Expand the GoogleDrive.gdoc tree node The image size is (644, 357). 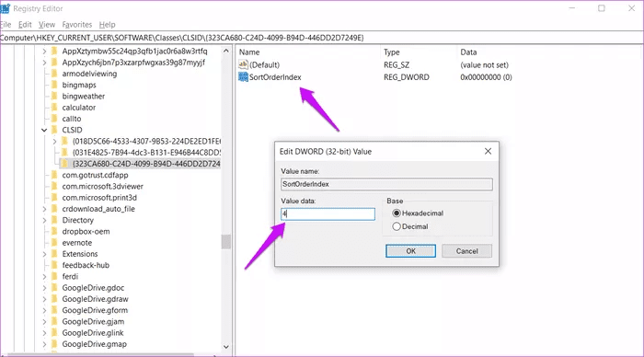(44, 288)
